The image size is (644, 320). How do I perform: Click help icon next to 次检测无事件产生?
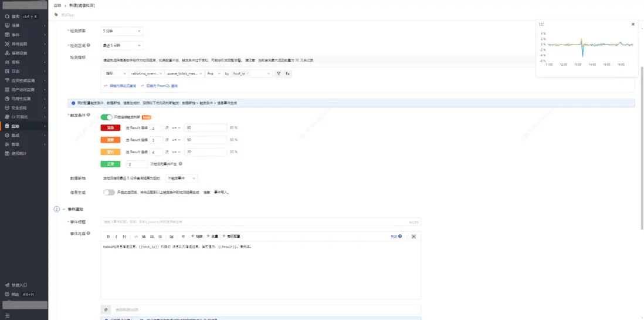181,164
